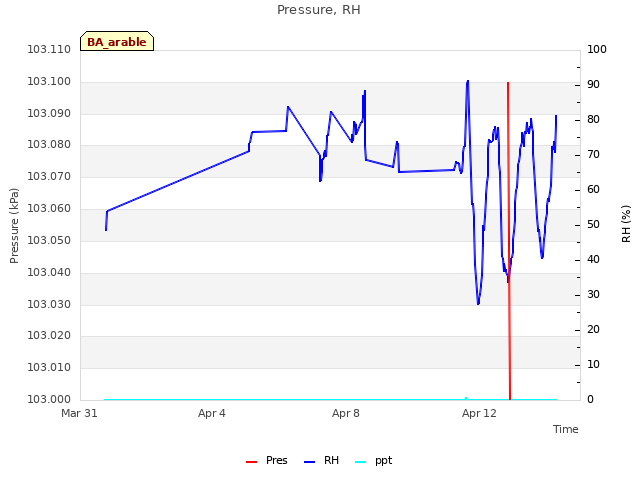Click the 20 RH tick label
The height and width of the screenshot is (480, 640).
[x=593, y=329]
